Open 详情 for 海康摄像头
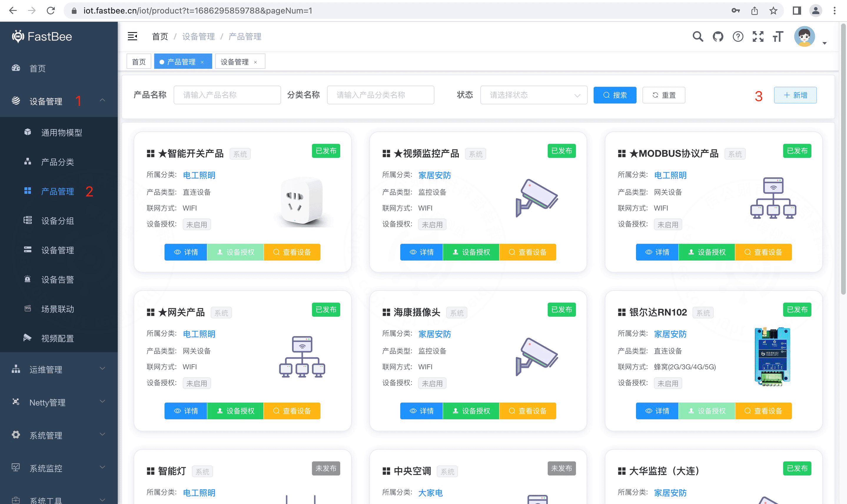Image resolution: width=847 pixels, height=504 pixels. (x=421, y=410)
